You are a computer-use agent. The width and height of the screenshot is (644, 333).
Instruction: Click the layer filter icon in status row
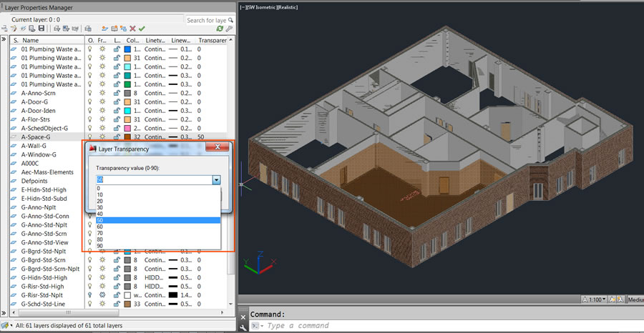[x=5, y=326]
